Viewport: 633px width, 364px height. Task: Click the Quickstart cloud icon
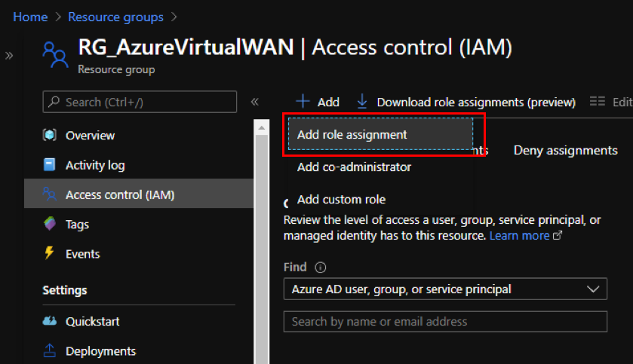click(x=50, y=321)
